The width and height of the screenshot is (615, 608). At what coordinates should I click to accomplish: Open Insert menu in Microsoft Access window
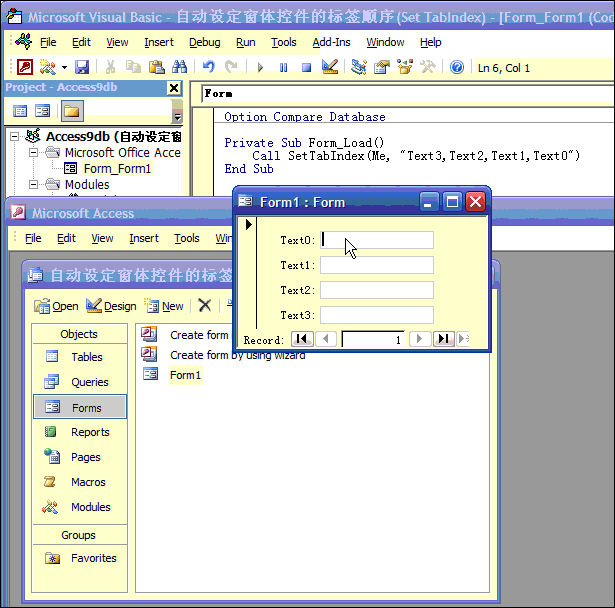pyautogui.click(x=144, y=238)
